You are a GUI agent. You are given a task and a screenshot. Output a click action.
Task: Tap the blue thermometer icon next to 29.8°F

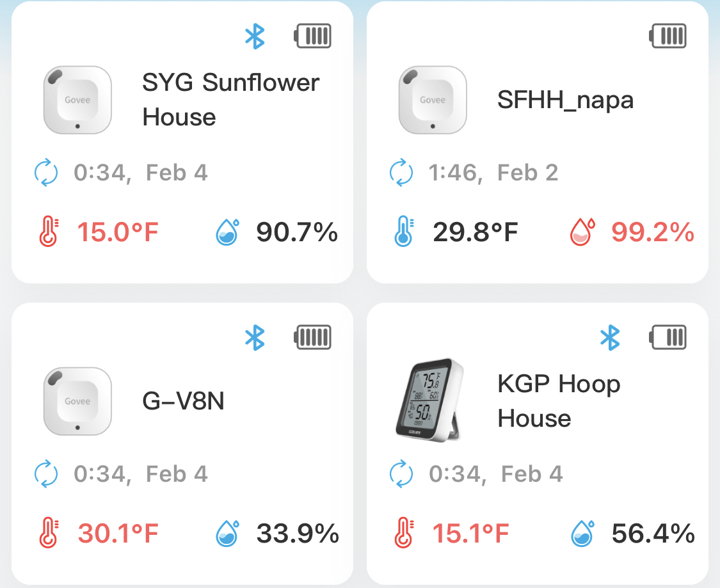coord(404,232)
